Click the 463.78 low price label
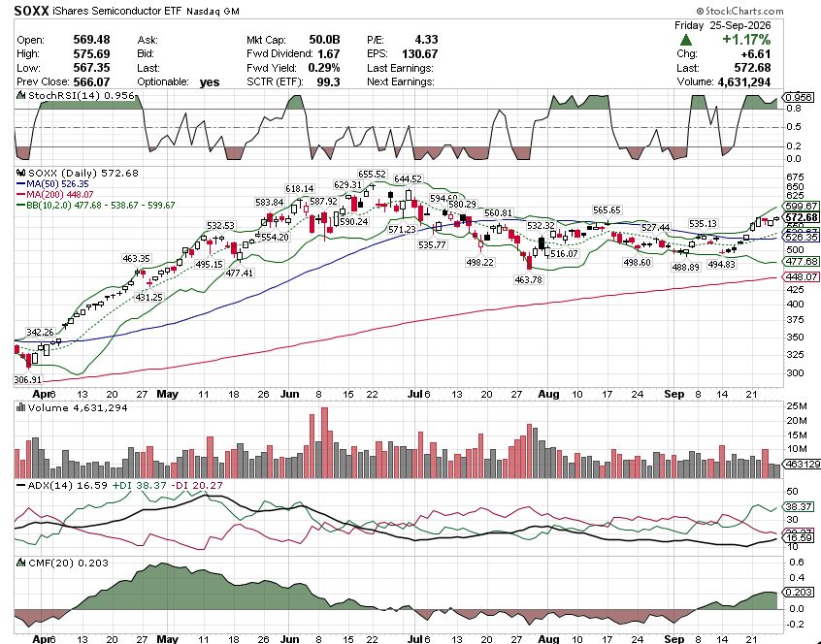 pos(528,280)
